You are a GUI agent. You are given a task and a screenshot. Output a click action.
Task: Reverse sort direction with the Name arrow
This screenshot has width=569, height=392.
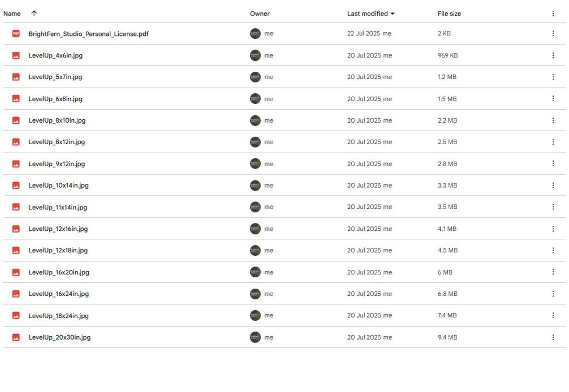pos(34,13)
